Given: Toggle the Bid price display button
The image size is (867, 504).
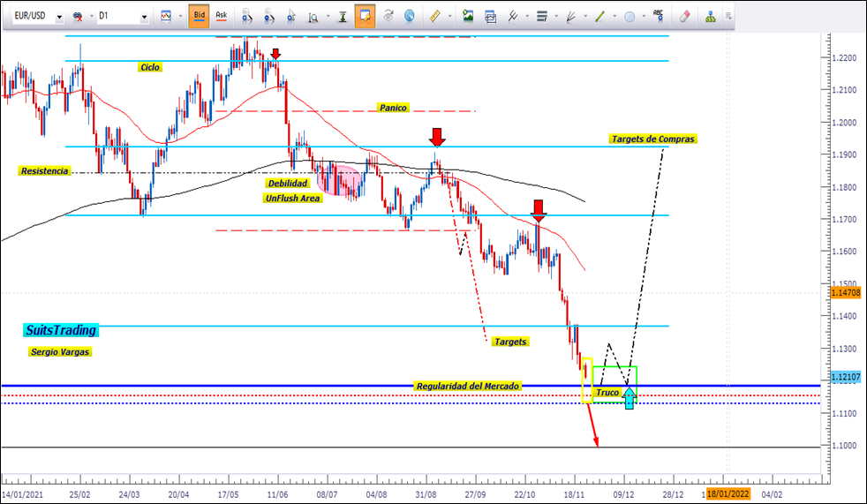Looking at the screenshot, I should (x=200, y=16).
